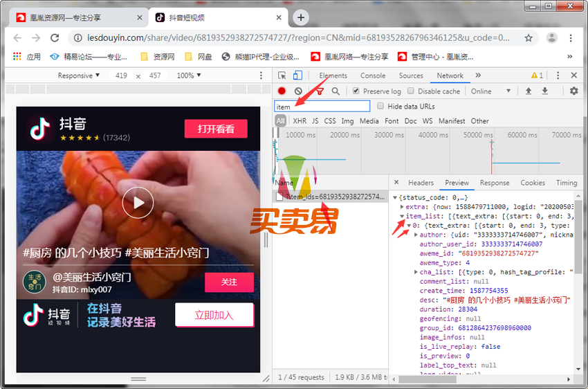Select the ?item_ids request row
The height and width of the screenshot is (389, 588).
330,197
